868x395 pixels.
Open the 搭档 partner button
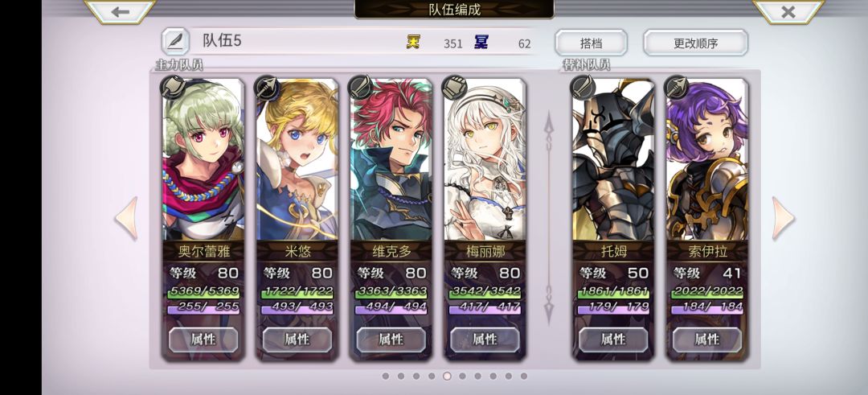pos(591,43)
